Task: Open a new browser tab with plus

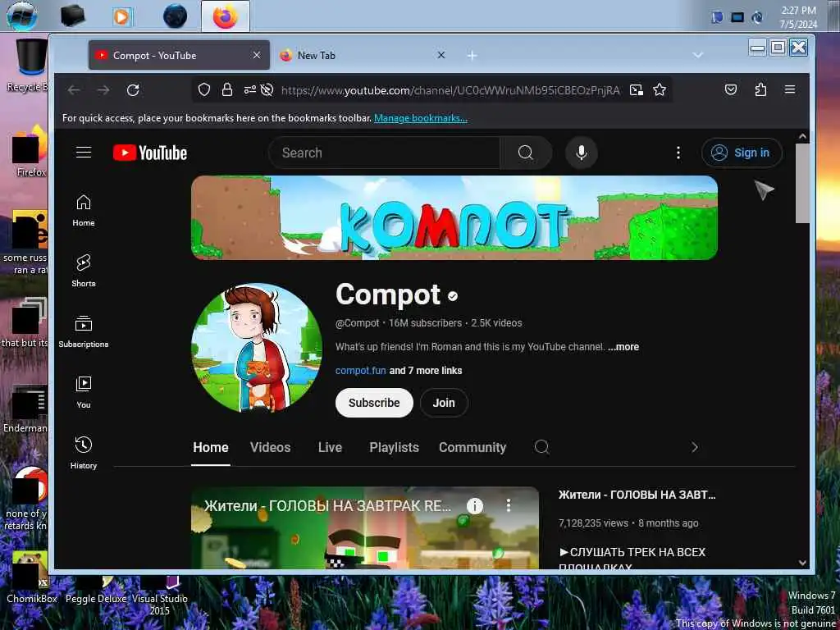Action: coord(472,55)
